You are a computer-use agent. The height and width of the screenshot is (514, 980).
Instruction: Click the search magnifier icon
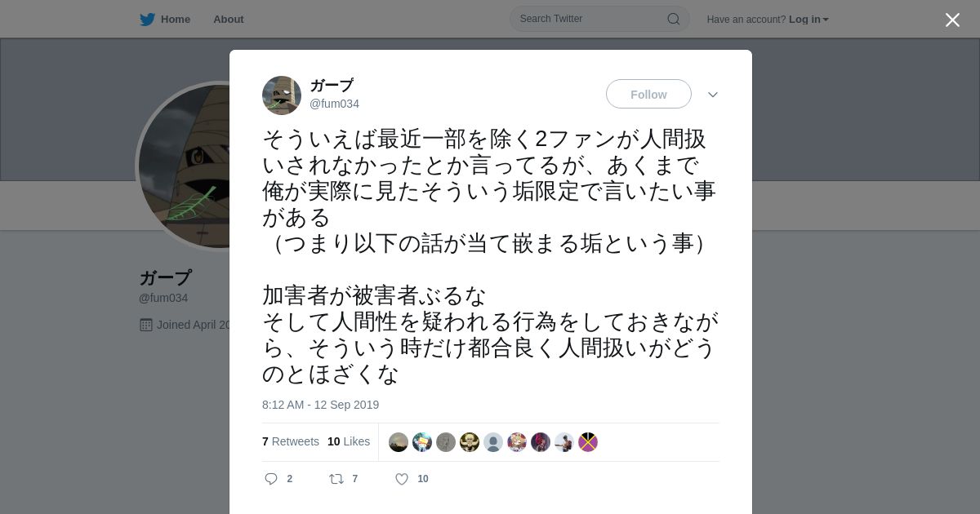coord(674,19)
